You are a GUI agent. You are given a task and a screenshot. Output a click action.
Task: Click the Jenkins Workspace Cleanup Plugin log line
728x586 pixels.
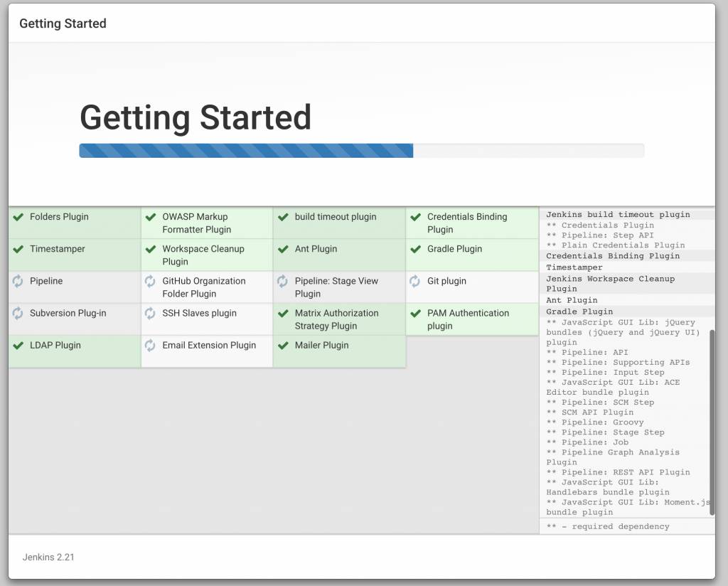point(610,284)
